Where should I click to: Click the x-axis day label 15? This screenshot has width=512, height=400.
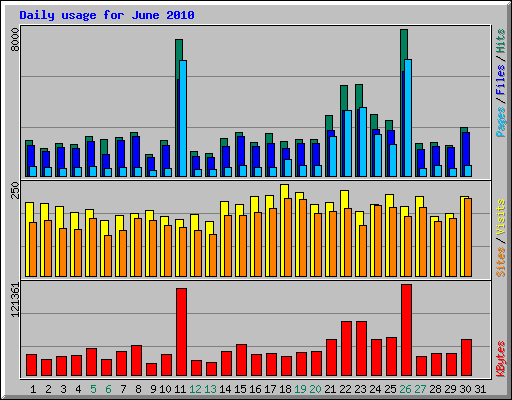240,389
